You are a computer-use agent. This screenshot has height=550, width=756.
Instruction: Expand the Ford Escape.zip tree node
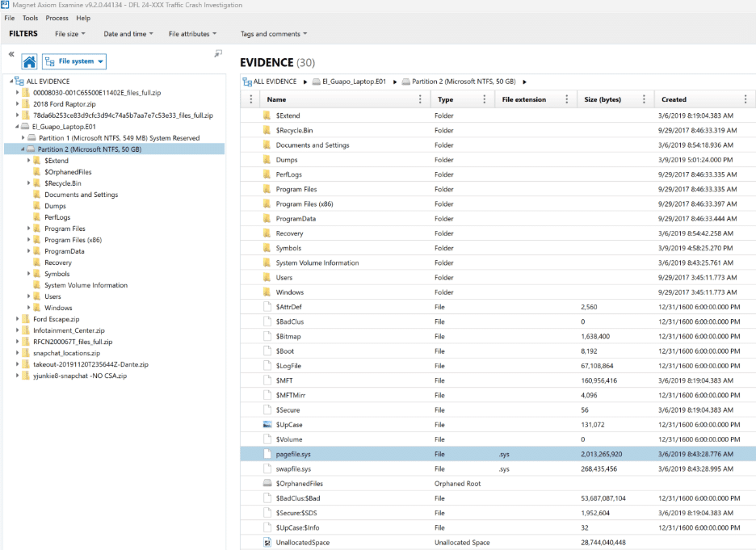17,319
